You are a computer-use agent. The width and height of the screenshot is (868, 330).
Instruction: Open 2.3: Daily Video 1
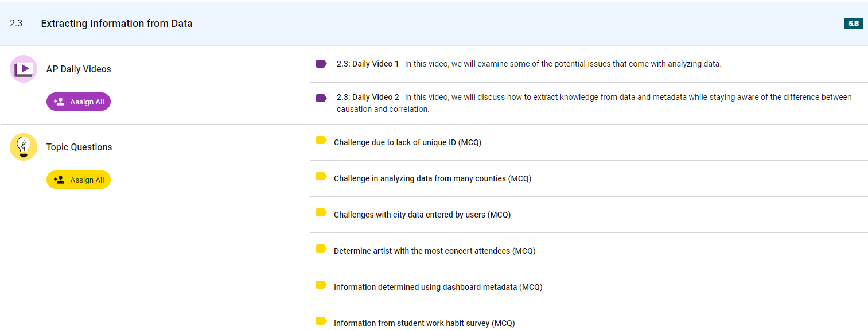368,64
